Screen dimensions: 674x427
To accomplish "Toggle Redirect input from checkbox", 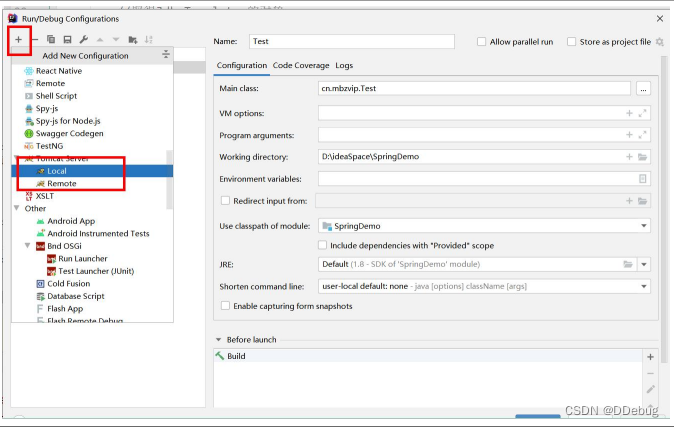I will [x=225, y=201].
